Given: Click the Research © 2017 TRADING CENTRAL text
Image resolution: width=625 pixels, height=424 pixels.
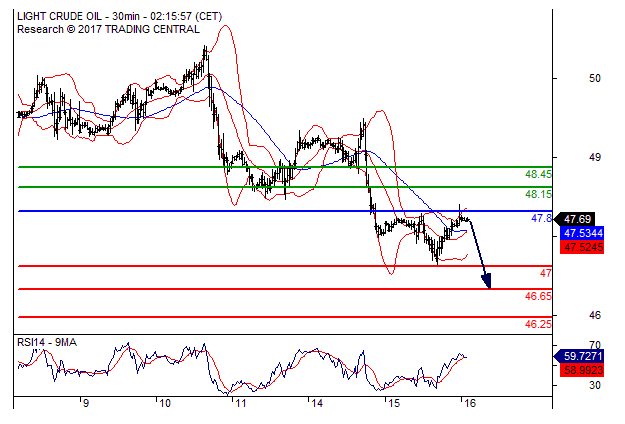Looking at the screenshot, I should coord(108,29).
